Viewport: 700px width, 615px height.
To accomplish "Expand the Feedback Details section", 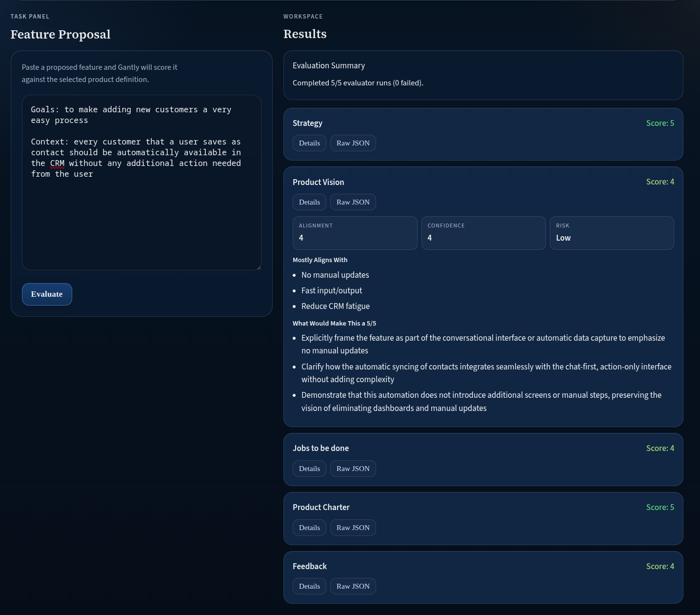I will tap(309, 586).
